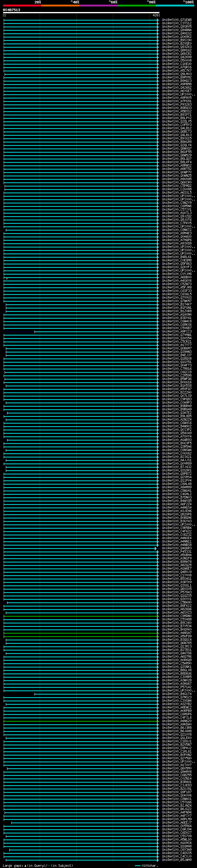This screenshot has width=197, height=868.
Task: Click label UniRef100_A5BSS2
Action: [x=176, y=111]
